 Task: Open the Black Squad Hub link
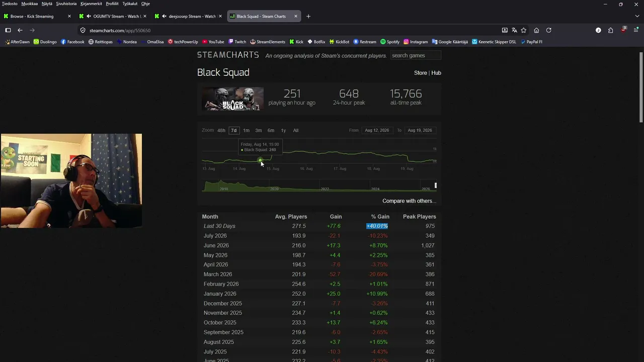coord(436,73)
